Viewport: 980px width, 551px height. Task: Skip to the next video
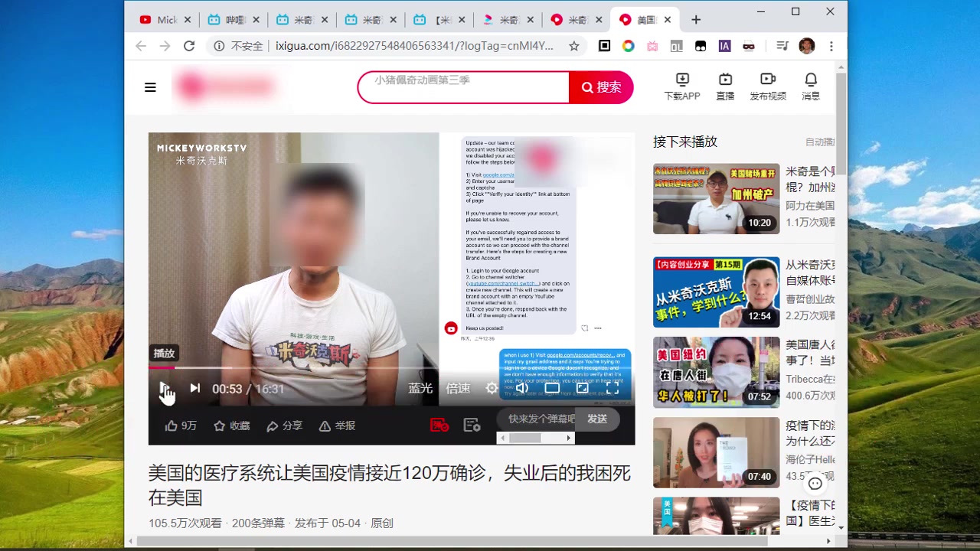tap(195, 389)
